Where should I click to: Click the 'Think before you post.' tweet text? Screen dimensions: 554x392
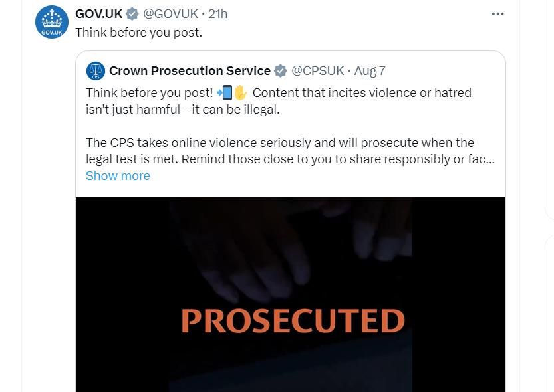(x=139, y=32)
